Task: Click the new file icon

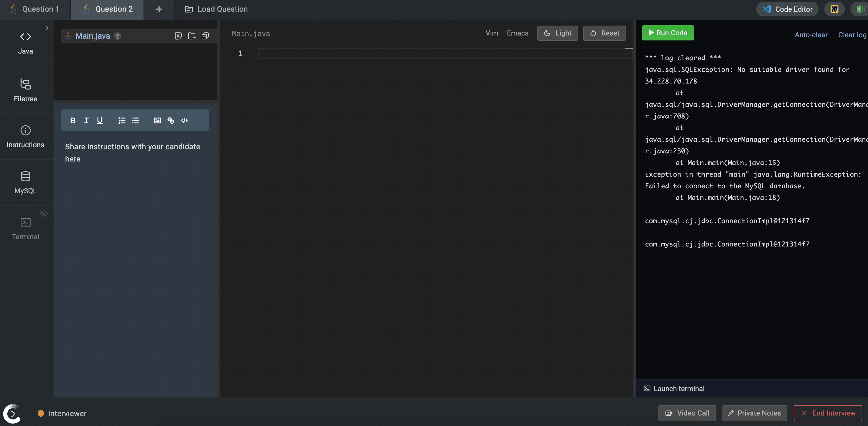Action: (x=178, y=36)
